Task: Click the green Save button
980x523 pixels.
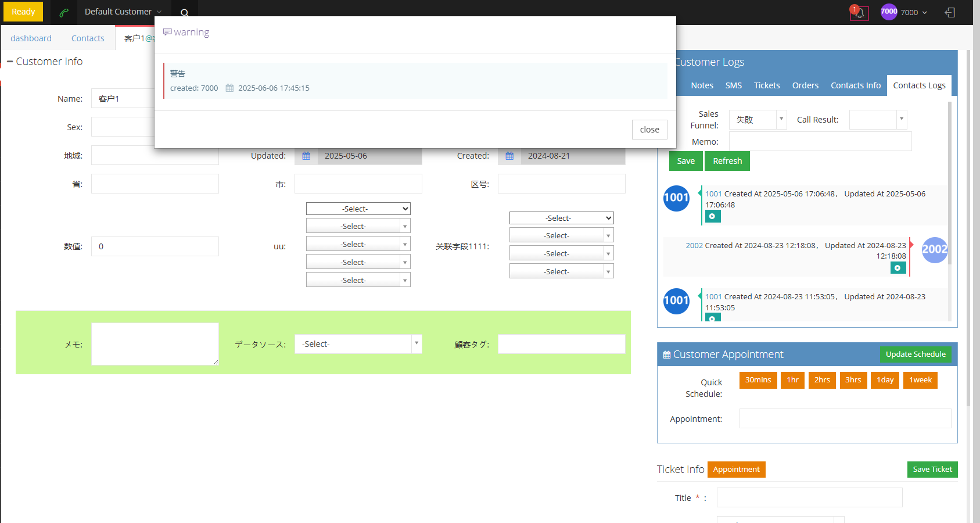Action: (686, 161)
